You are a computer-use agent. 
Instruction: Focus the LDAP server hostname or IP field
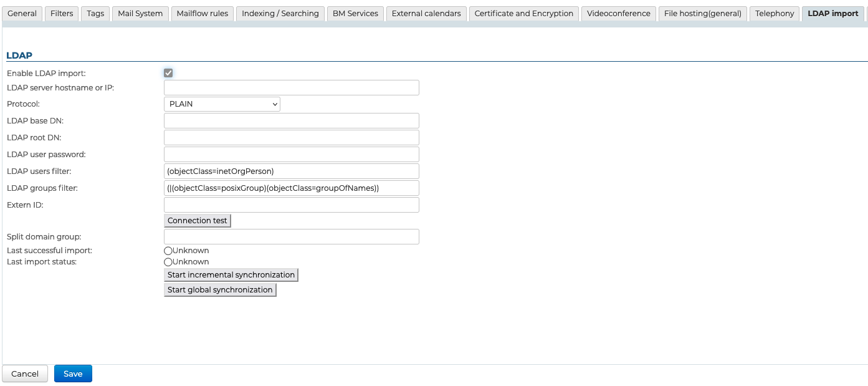click(291, 87)
